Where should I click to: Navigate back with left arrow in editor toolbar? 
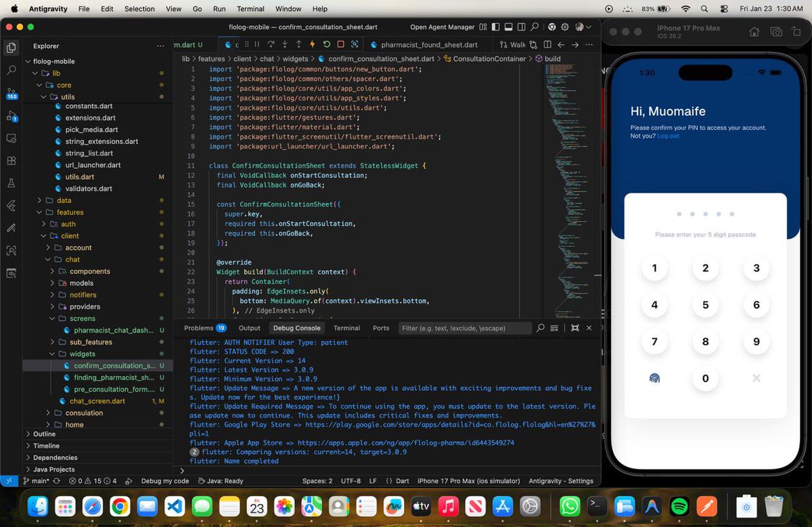561,45
